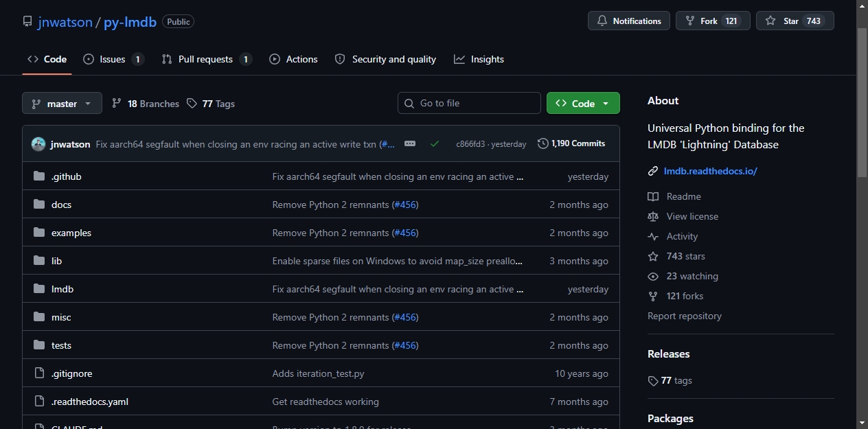View the 77 Tags link

(x=210, y=104)
